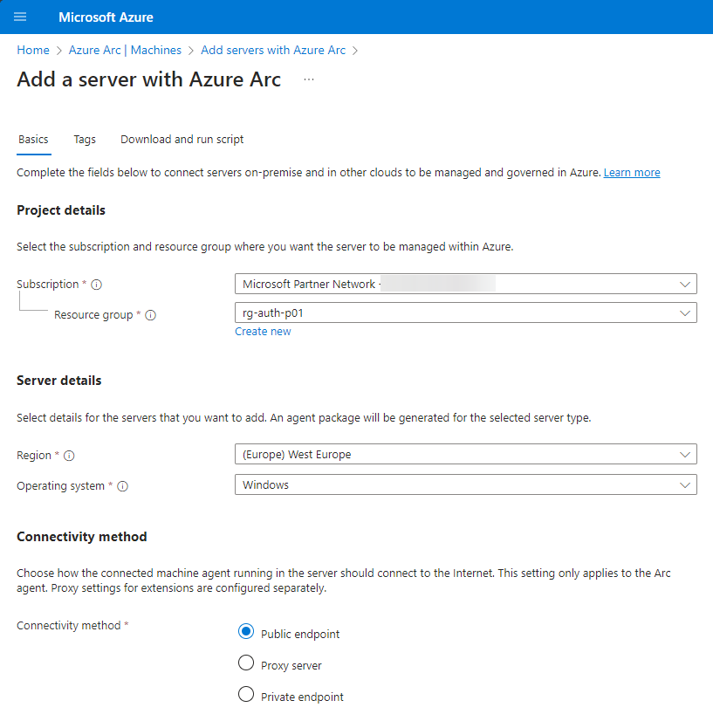Go to Azure Arc | Machines breadcrumb
Viewport: 713px width, 728px height.
pos(125,50)
